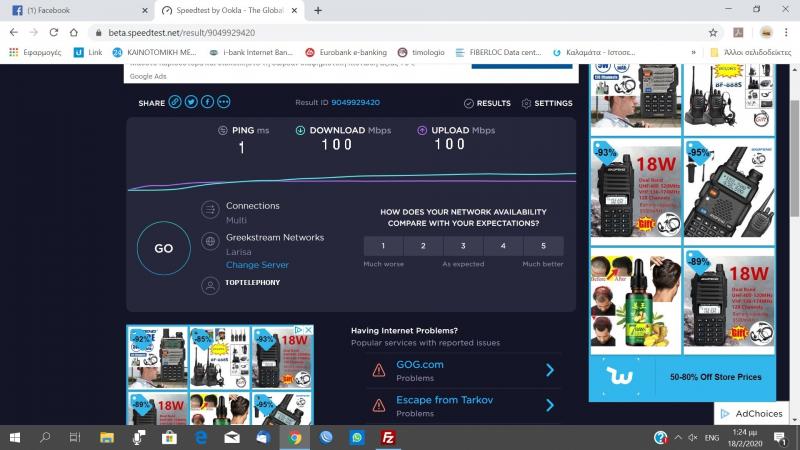
Task: Click the hair serum ad thumbnail
Action: 636,302
